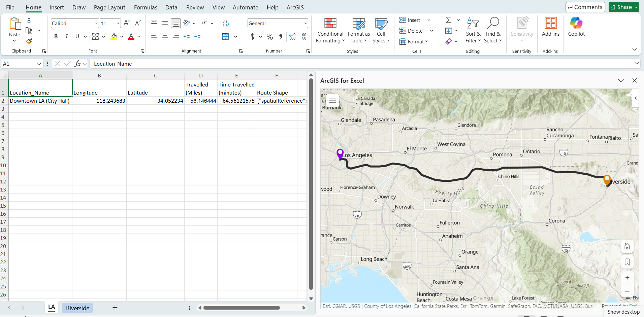Toggle middle vertical alignment
The image size is (644, 317).
[x=165, y=23]
